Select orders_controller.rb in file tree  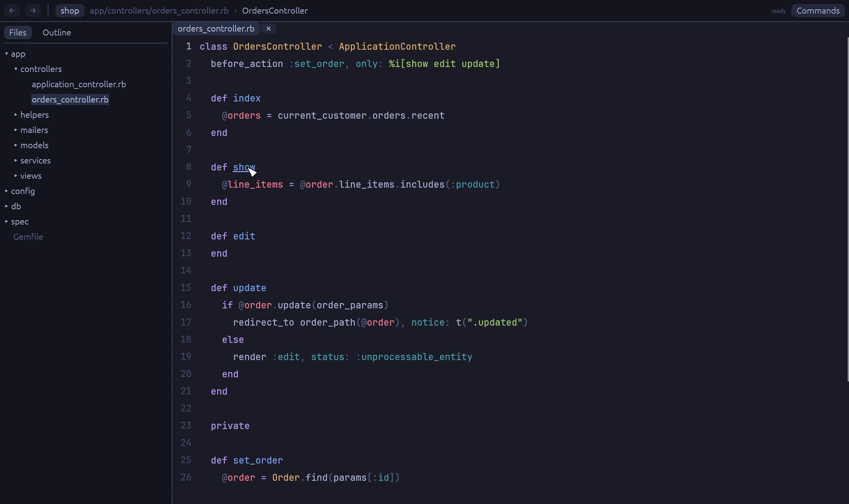(70, 99)
